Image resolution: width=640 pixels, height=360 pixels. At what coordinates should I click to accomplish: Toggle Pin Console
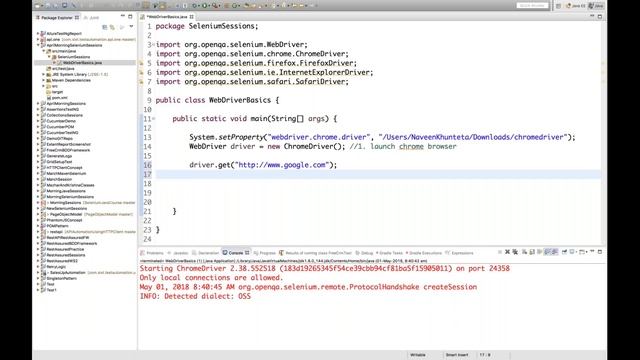point(564,252)
